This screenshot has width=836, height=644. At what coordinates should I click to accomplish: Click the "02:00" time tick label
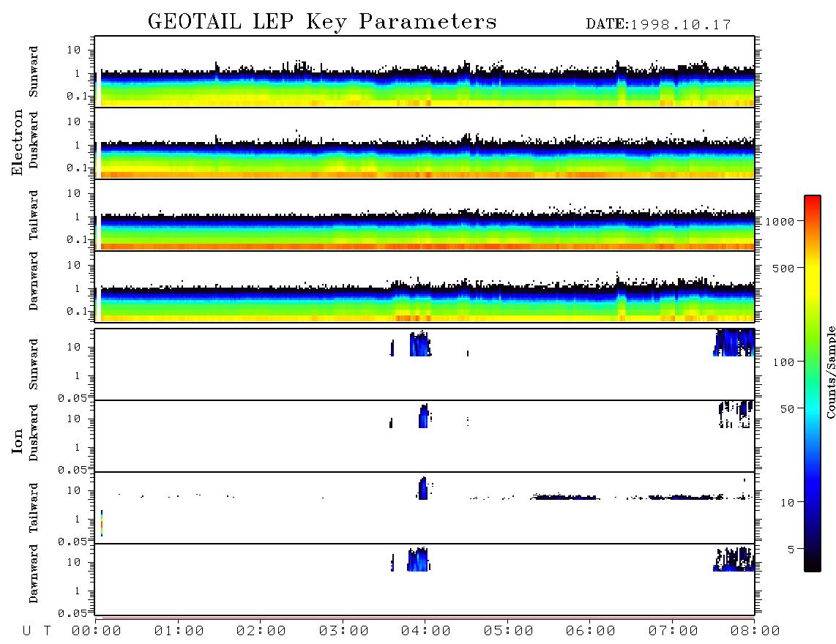[261, 631]
